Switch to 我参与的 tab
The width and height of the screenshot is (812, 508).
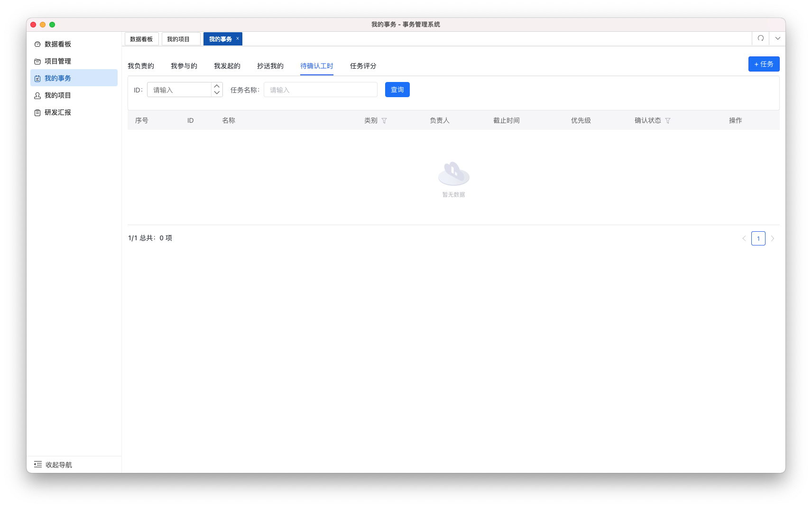tap(184, 66)
